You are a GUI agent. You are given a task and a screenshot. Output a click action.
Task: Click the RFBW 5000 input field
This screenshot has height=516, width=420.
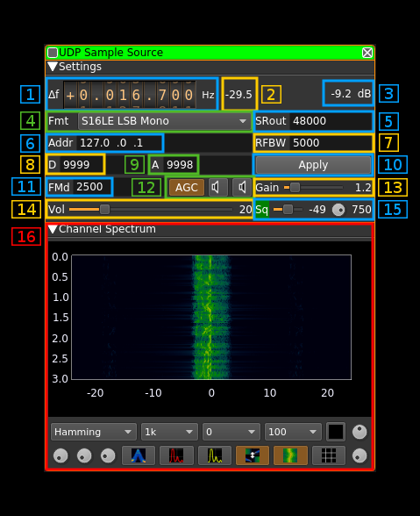(x=331, y=143)
